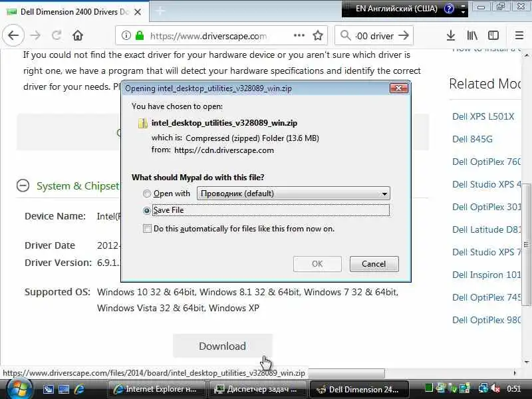Click the System & Chipset heading
Image resolution: width=532 pixels, height=399 pixels.
(78, 186)
